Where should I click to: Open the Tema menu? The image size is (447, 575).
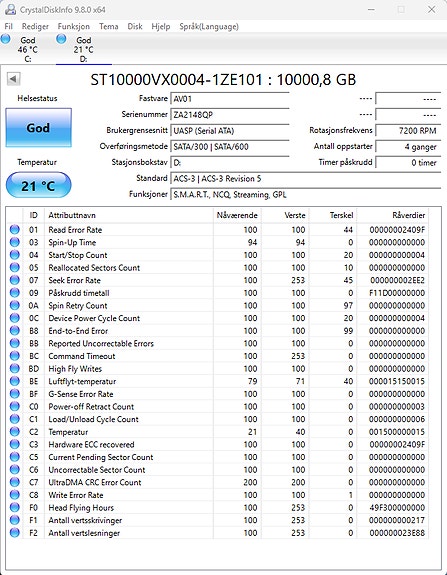click(109, 26)
